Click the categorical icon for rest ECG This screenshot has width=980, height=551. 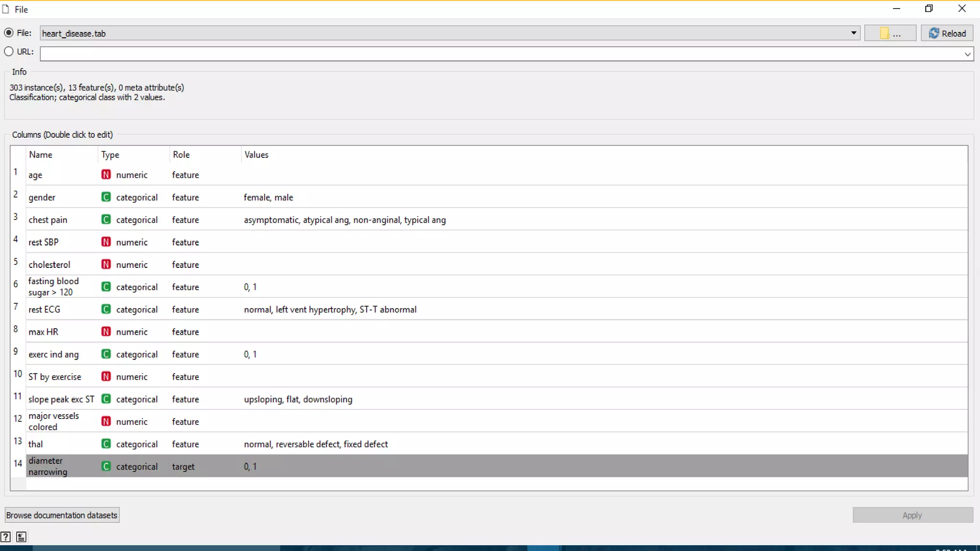[x=106, y=309]
